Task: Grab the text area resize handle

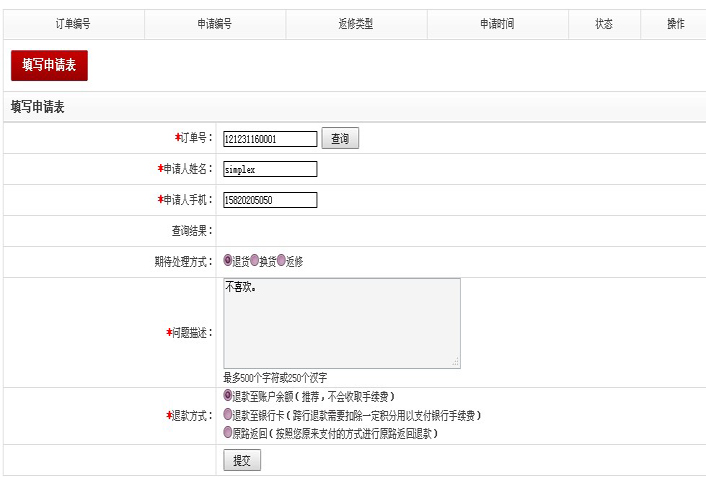Action: click(x=456, y=363)
